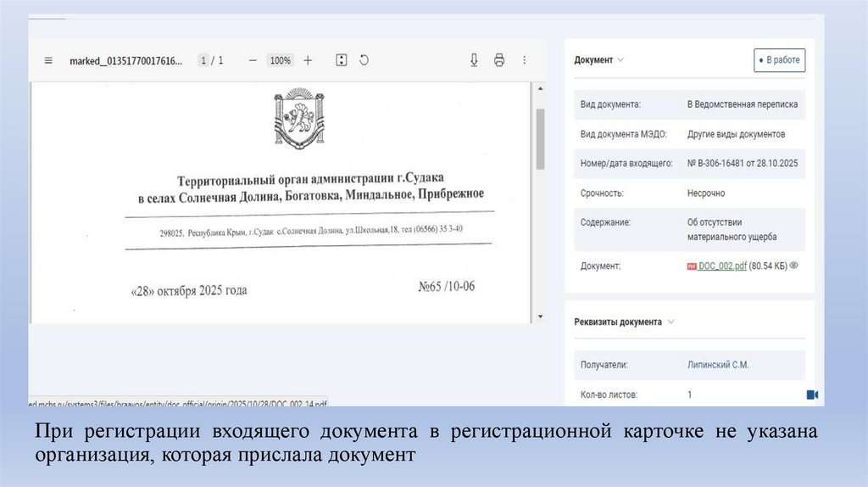Click the PDF viewer scroll down arrow

pyautogui.click(x=540, y=317)
